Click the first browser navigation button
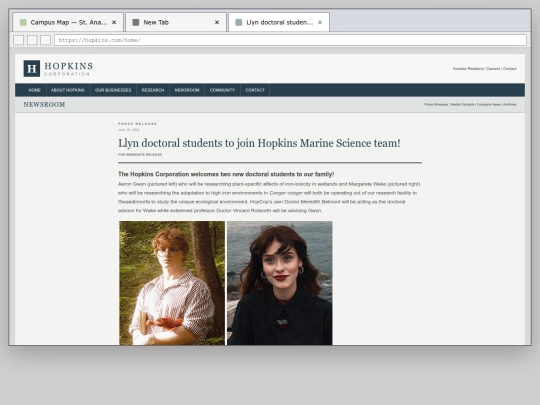This screenshot has width=540, height=405. pyautogui.click(x=19, y=40)
